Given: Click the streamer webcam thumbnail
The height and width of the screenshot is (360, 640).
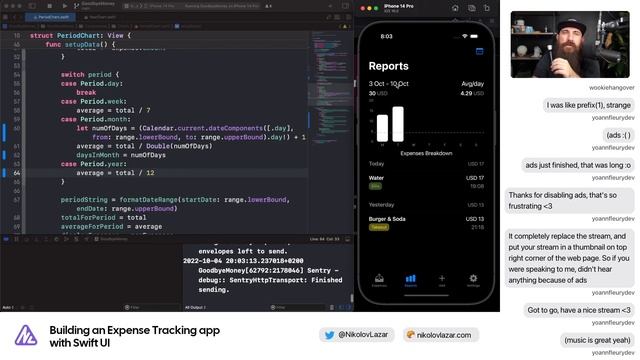Looking at the screenshot, I should 570,44.
